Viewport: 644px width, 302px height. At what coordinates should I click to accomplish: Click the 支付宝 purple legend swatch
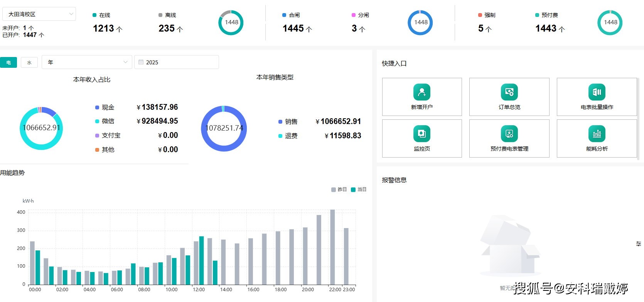(97, 136)
